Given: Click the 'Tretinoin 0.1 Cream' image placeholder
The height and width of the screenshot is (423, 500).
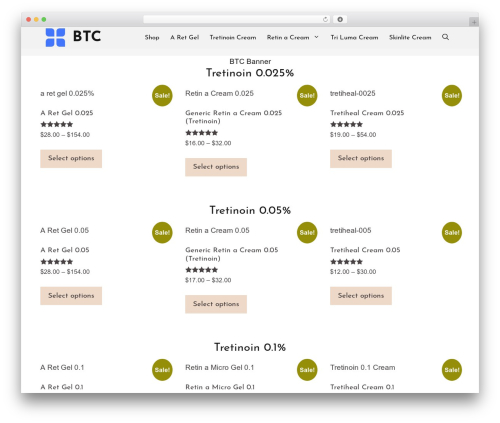Looking at the screenshot, I should (363, 368).
